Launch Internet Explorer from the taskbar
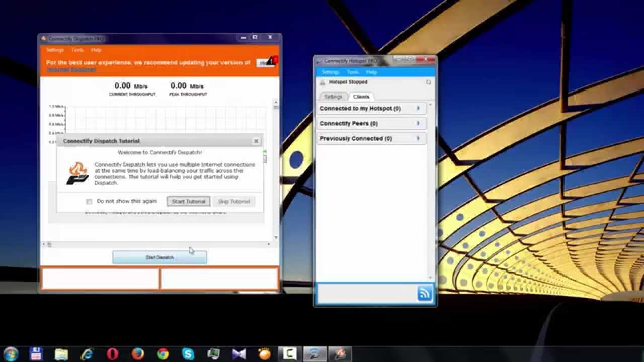 (87, 354)
